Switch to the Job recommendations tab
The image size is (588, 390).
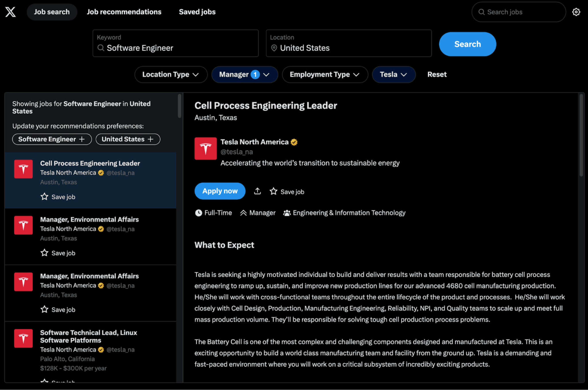pos(124,12)
